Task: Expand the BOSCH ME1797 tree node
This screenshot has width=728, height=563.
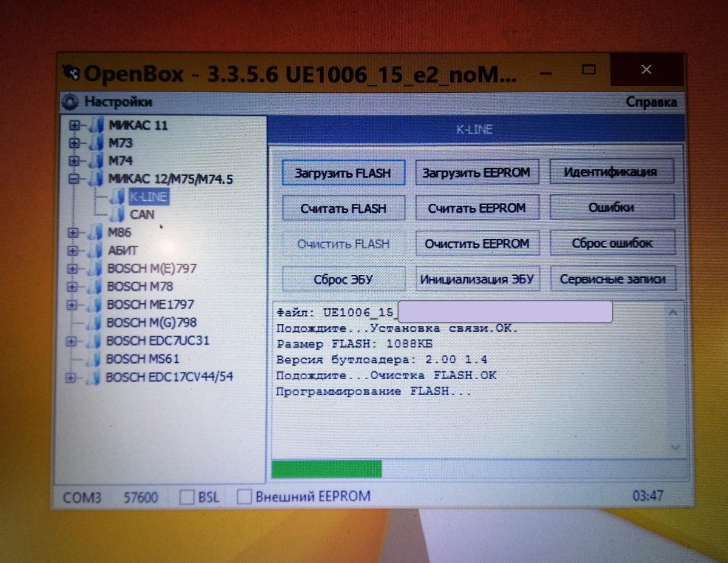Action: (73, 305)
